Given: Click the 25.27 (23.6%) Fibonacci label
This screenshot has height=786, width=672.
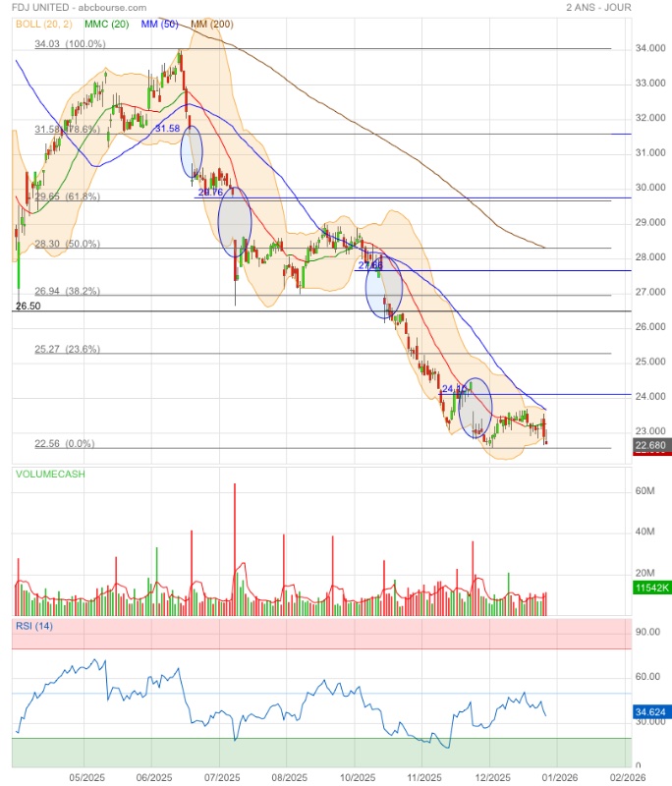Looking at the screenshot, I should pyautogui.click(x=67, y=349).
